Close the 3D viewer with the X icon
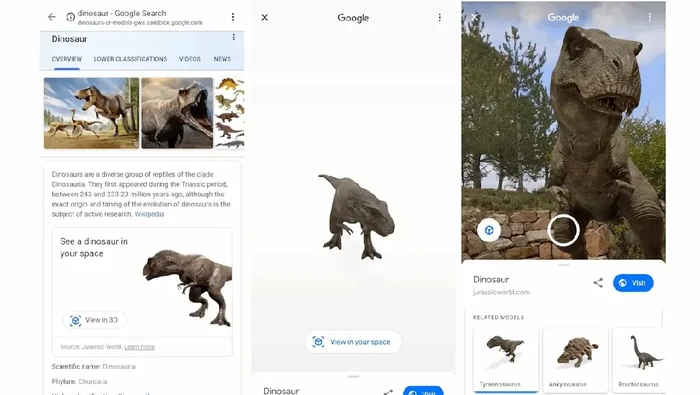Viewport: 700px width, 395px height. click(x=265, y=17)
